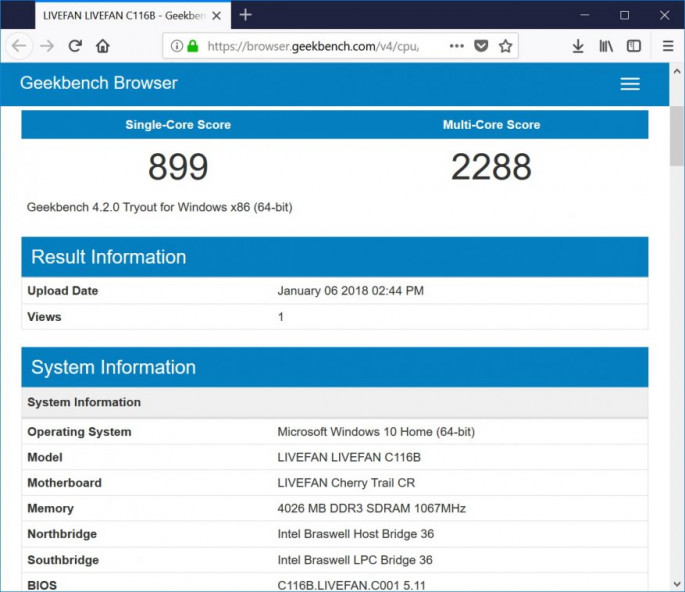Click the gray System Information subheader
Screen dimensions: 685x592
click(335, 402)
